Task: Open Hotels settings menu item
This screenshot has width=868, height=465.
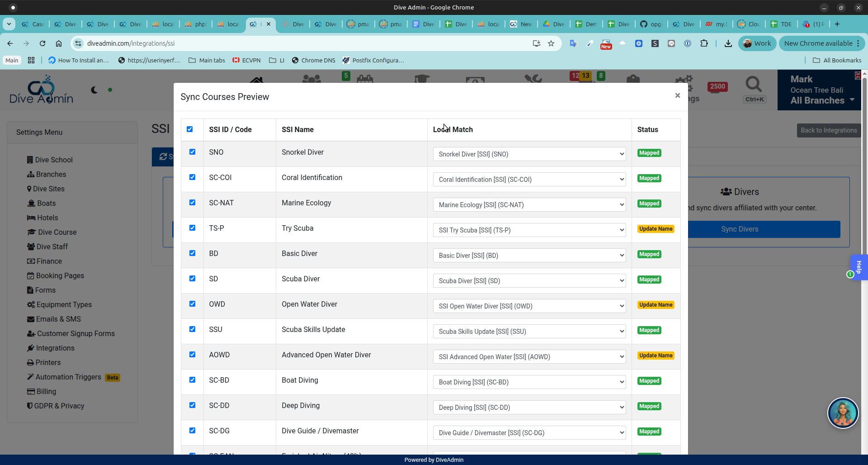Action: 42,218
